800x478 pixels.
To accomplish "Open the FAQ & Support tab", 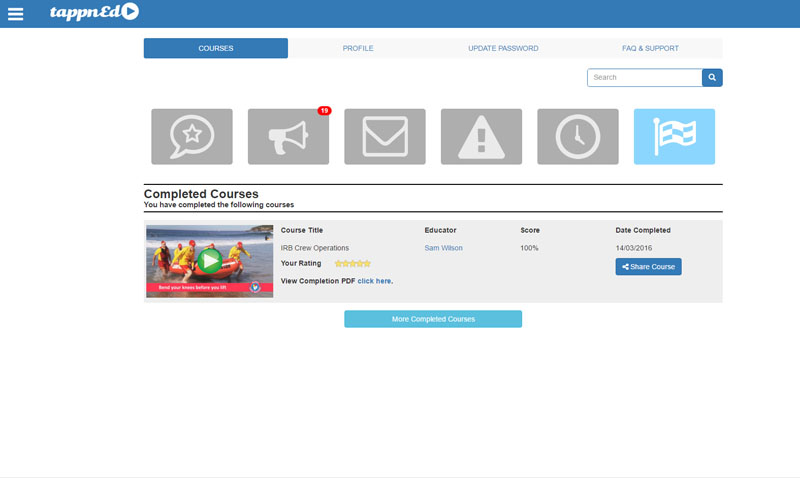I will (649, 48).
